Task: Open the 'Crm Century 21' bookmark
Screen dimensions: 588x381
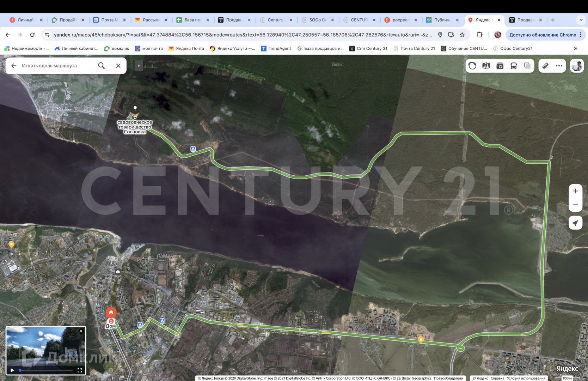Action: tap(368, 48)
